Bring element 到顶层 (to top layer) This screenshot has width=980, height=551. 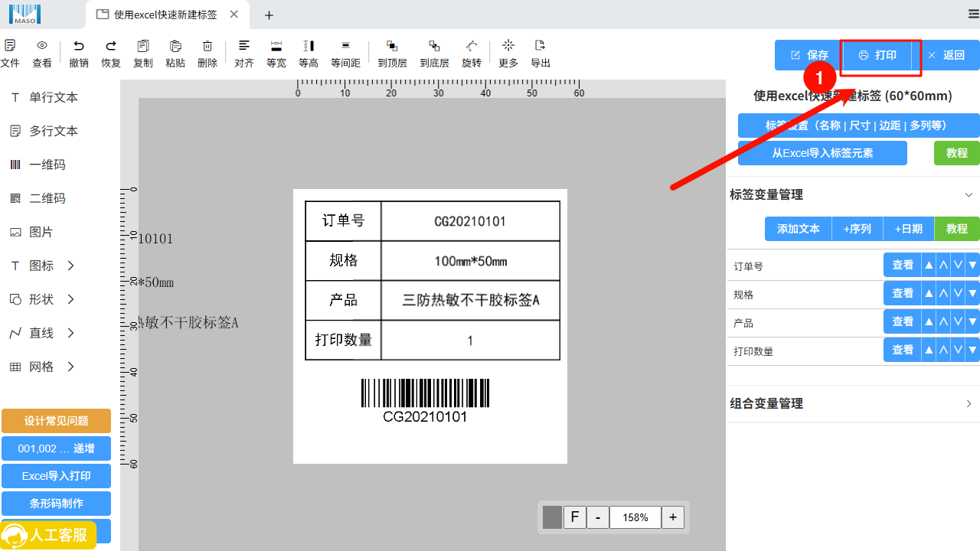pos(392,54)
